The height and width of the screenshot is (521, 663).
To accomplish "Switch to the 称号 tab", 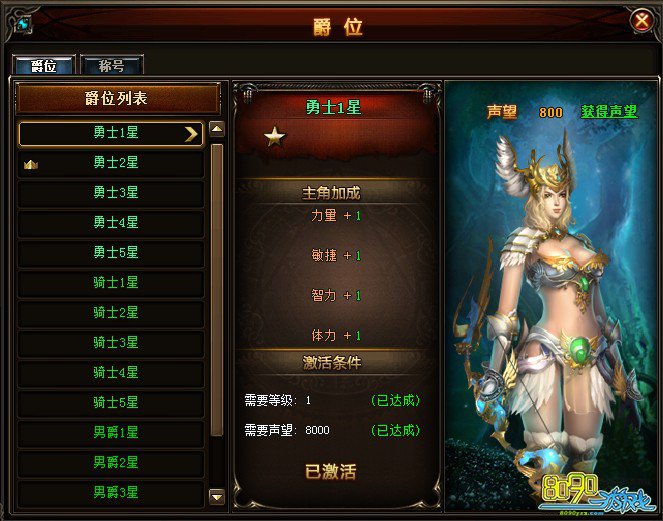I will tap(112, 66).
